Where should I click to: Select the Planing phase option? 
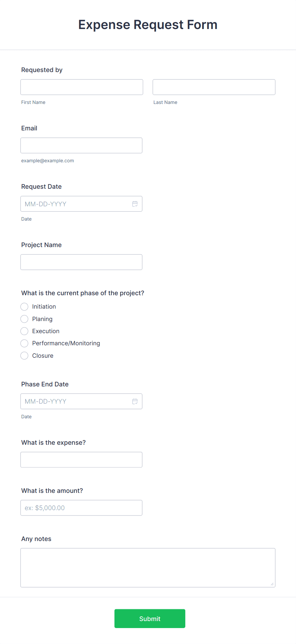(24, 319)
